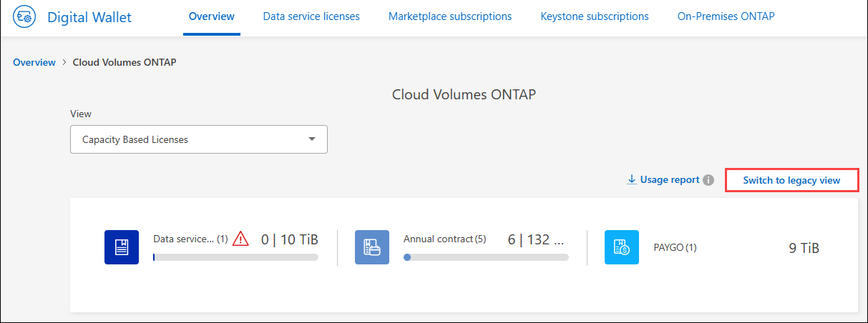
Task: Open the Data service licenses tab
Action: [x=311, y=16]
